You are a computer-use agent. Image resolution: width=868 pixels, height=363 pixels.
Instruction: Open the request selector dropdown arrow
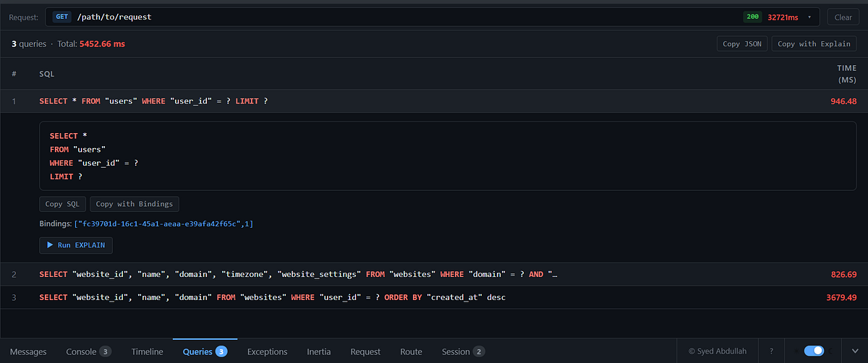[x=809, y=17]
